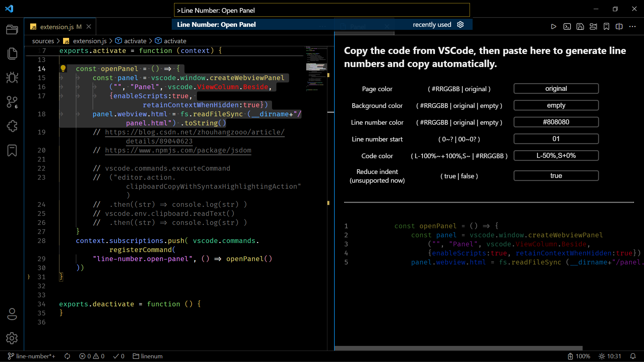Click the line-number branch in status bar
644x362 pixels.
(32, 356)
